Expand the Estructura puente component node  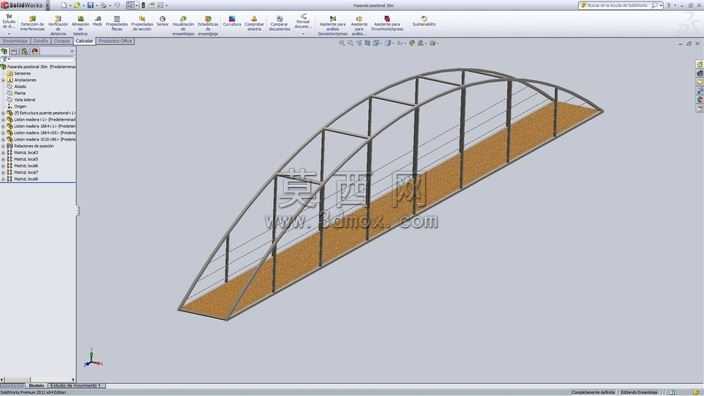click(3, 113)
